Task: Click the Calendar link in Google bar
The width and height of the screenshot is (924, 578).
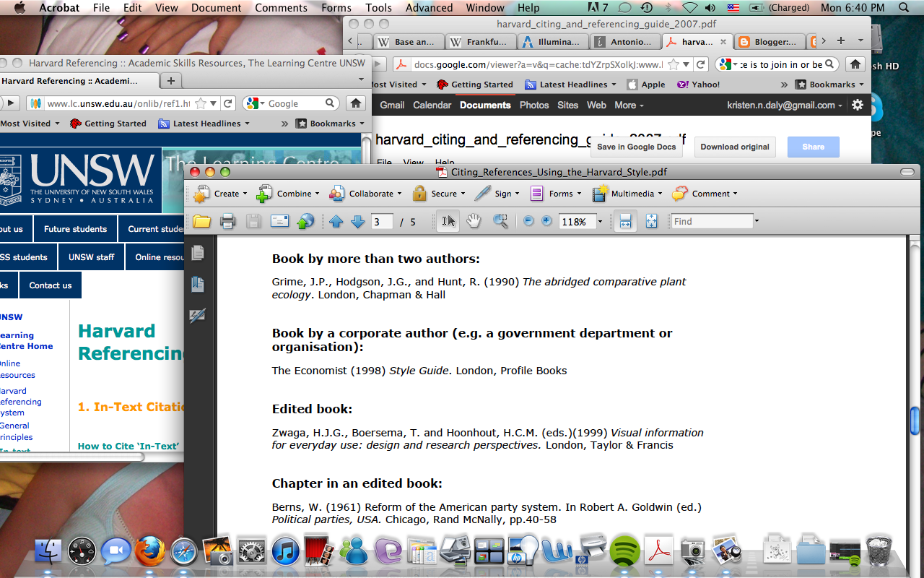Action: tap(432, 105)
